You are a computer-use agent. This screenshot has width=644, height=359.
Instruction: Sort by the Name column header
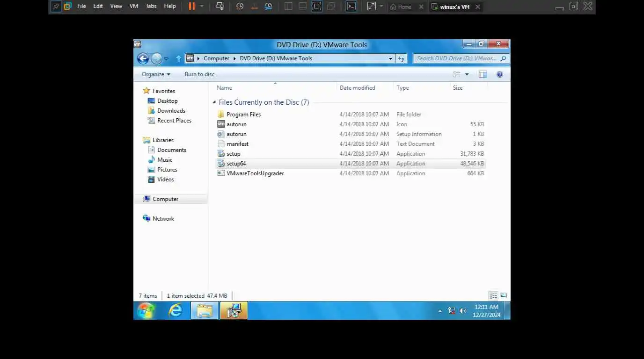click(x=275, y=88)
